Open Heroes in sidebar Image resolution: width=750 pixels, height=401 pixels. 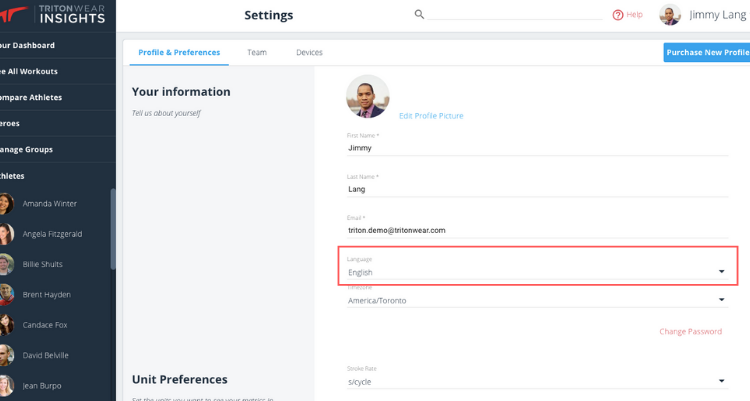[x=57, y=123]
